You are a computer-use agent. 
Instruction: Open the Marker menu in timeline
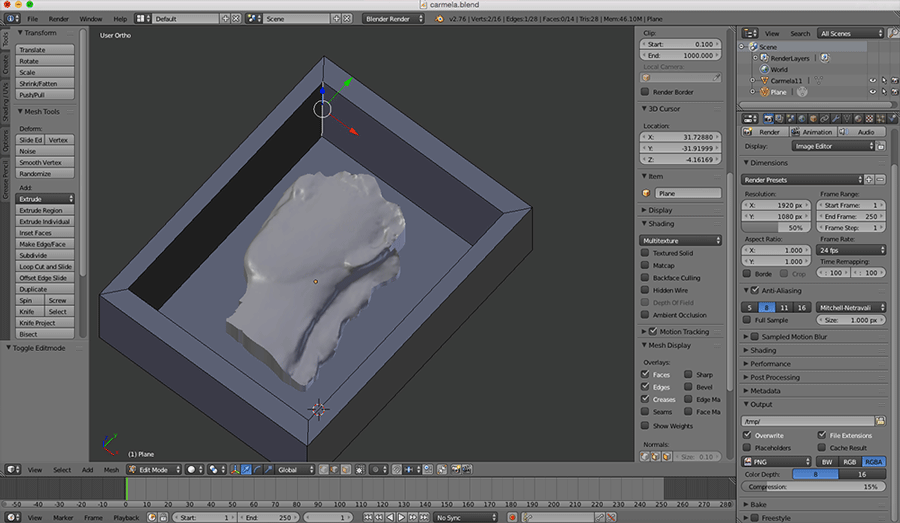(x=63, y=518)
